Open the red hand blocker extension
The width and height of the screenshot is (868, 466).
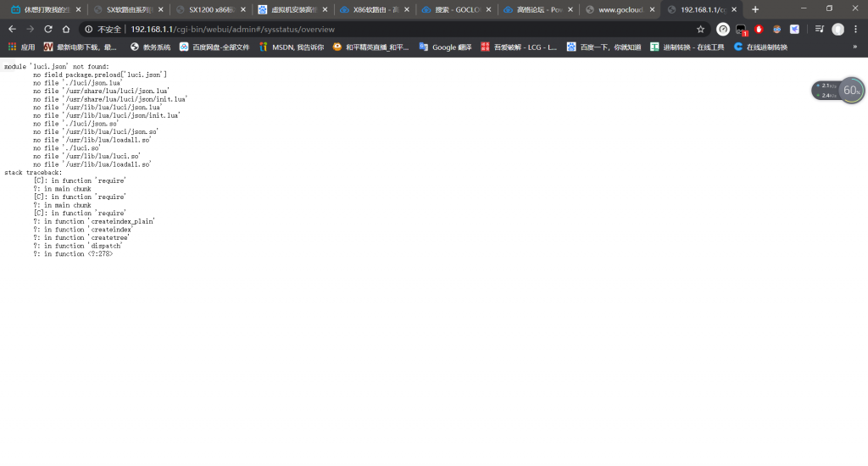[759, 30]
